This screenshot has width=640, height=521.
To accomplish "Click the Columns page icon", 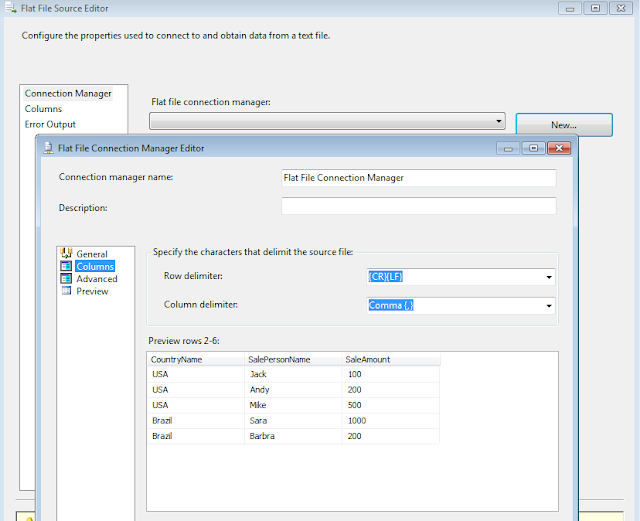I will point(66,266).
